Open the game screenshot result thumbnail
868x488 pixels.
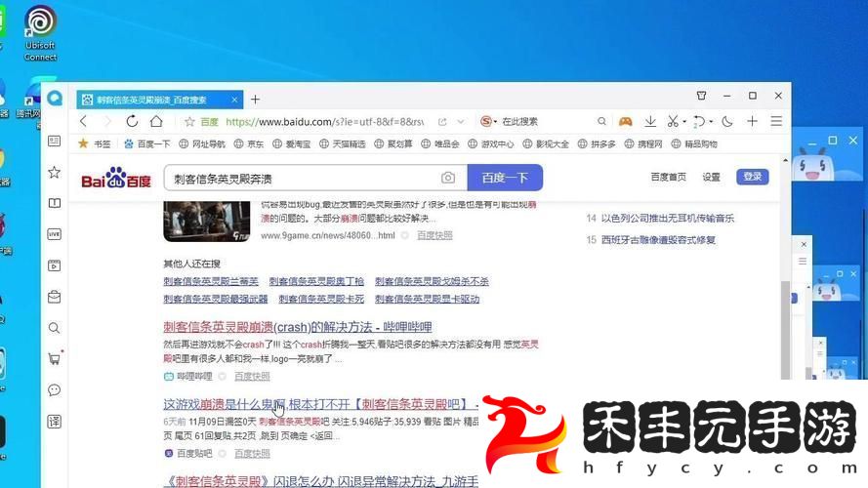coord(206,222)
